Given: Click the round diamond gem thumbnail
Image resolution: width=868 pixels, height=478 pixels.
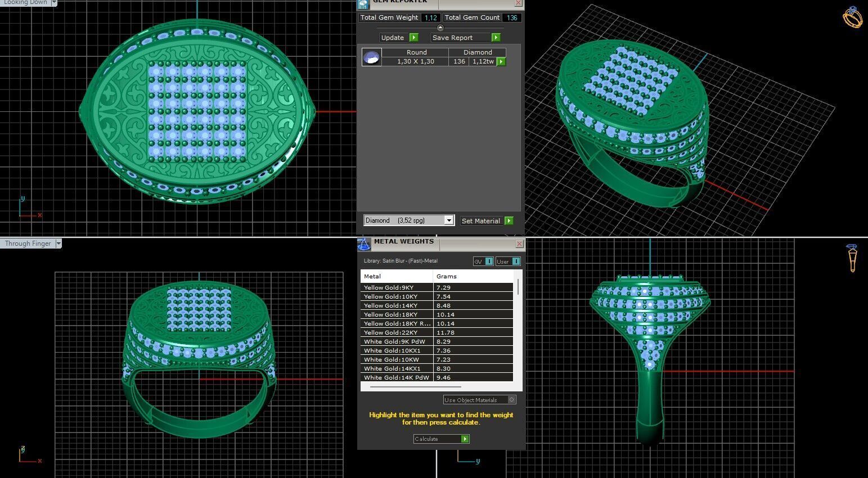Looking at the screenshot, I should click(x=371, y=57).
